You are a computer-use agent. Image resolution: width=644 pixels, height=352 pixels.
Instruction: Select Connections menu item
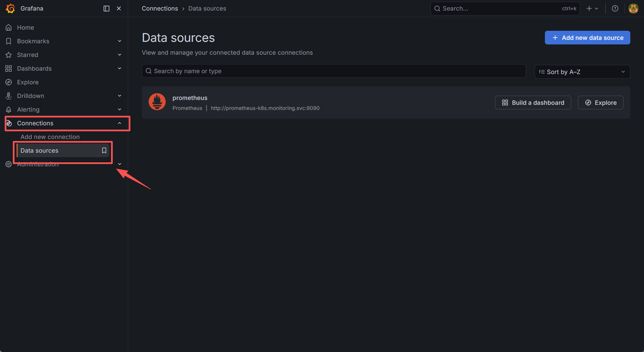[35, 123]
